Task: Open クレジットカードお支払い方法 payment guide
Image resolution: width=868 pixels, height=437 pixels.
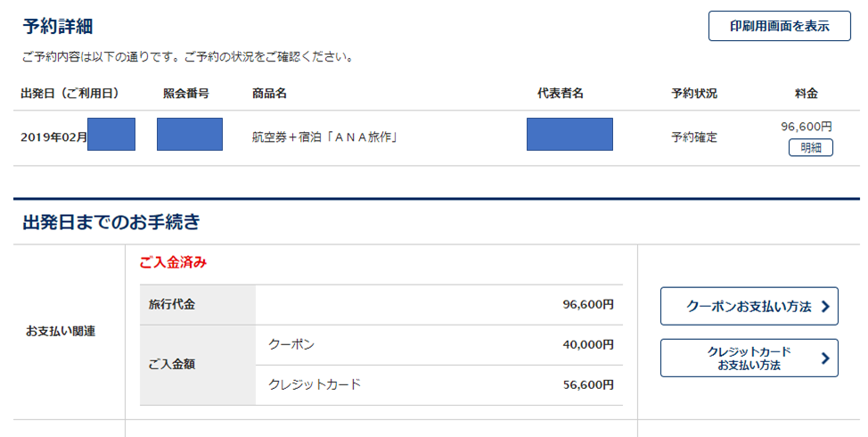Action: [x=749, y=359]
